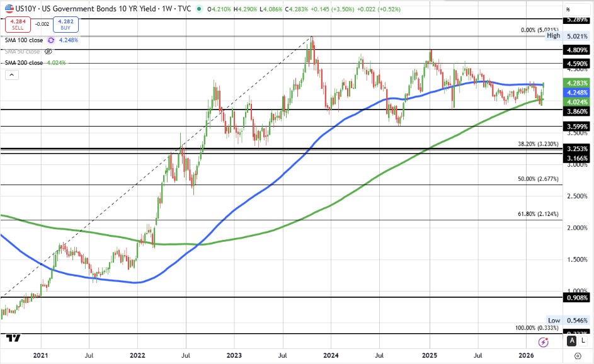Open the purple lightning bolt quick-trade icon
This screenshot has width=594, height=364.
coord(543,341)
